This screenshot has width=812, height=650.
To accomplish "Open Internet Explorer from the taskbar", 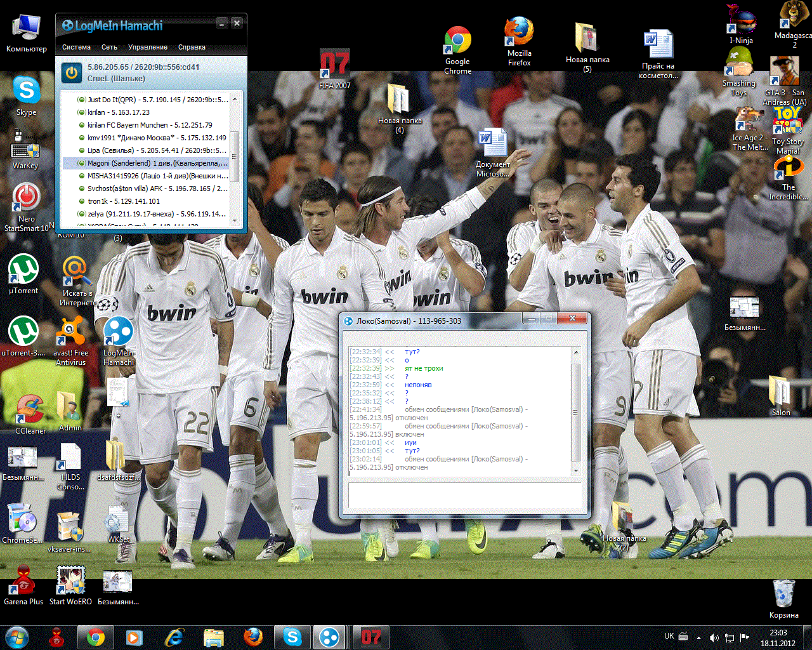I will tap(174, 637).
